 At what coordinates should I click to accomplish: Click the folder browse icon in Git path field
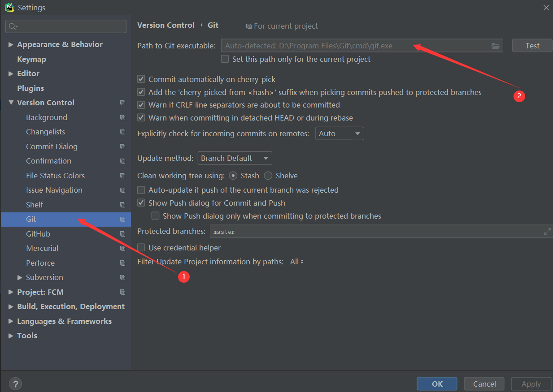coord(495,46)
